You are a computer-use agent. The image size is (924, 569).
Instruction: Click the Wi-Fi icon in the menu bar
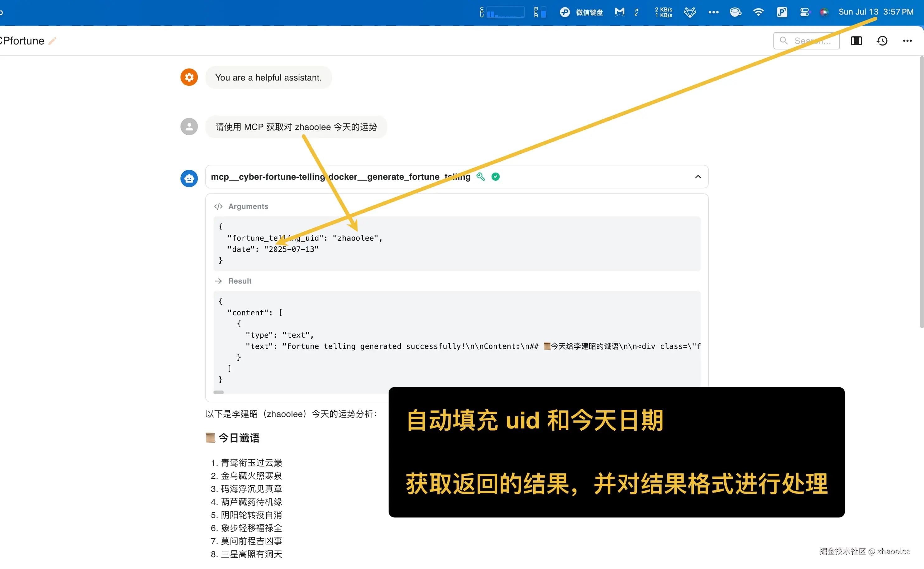(759, 12)
